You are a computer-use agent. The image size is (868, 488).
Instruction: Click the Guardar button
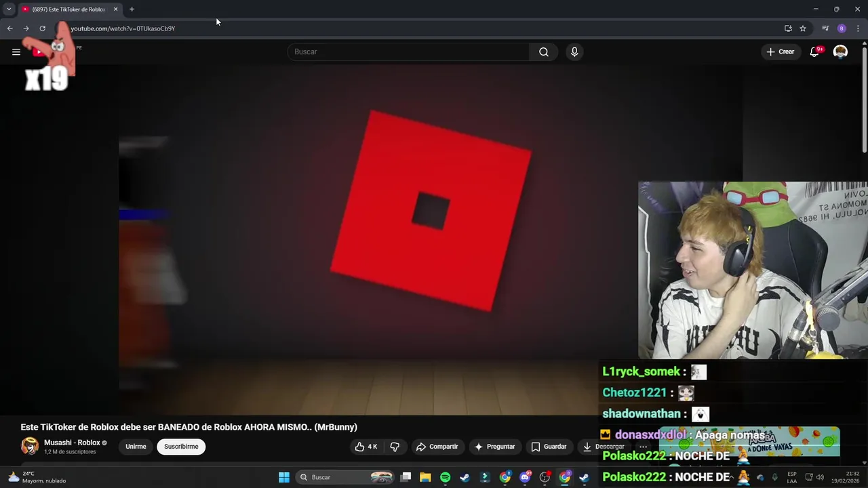(x=549, y=447)
